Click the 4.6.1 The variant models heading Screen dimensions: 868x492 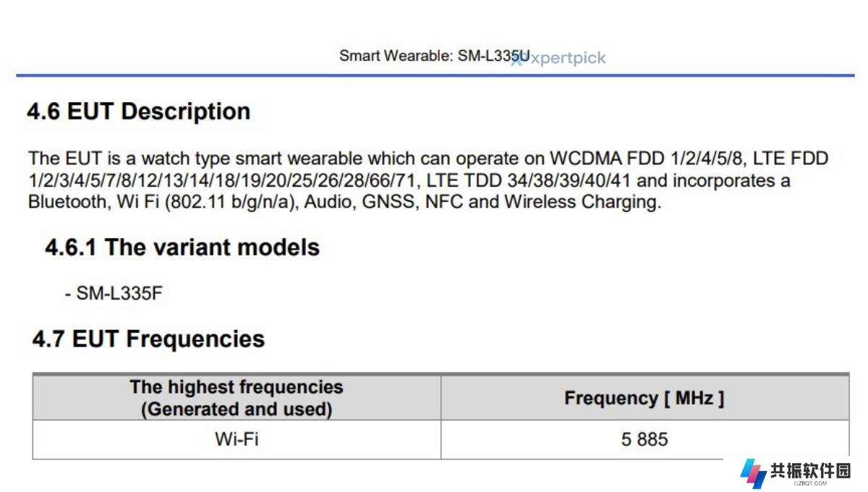point(182,247)
